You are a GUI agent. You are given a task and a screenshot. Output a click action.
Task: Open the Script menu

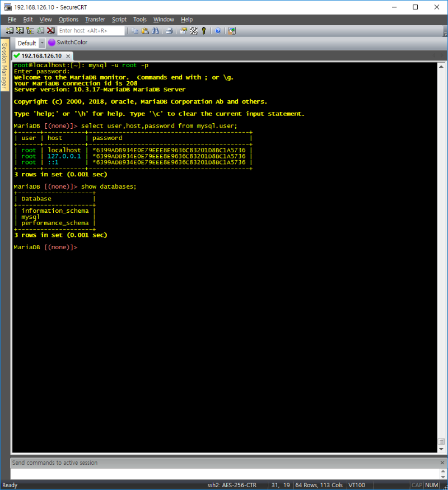tap(119, 20)
